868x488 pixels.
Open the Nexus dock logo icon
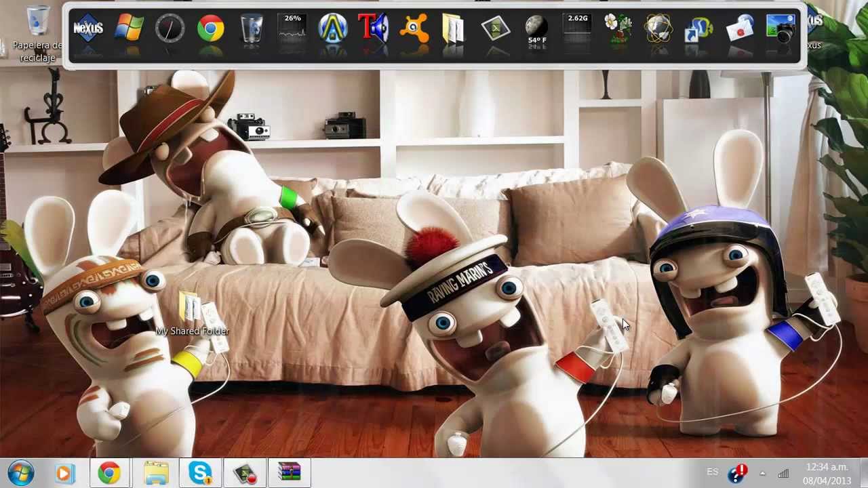click(x=88, y=28)
